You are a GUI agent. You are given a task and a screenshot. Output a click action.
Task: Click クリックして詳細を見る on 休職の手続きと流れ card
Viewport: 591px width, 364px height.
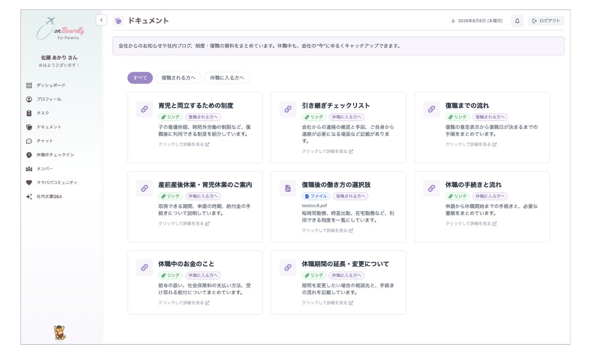[x=471, y=223]
